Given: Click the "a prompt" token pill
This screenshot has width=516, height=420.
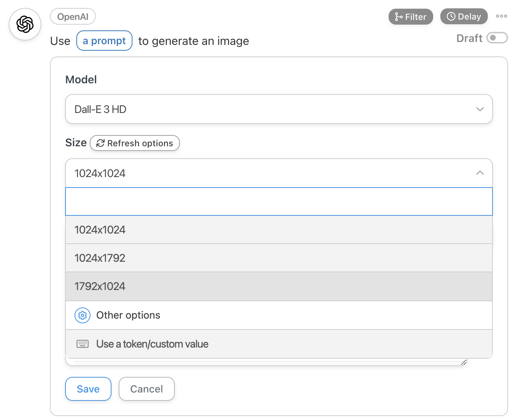Looking at the screenshot, I should tap(104, 41).
